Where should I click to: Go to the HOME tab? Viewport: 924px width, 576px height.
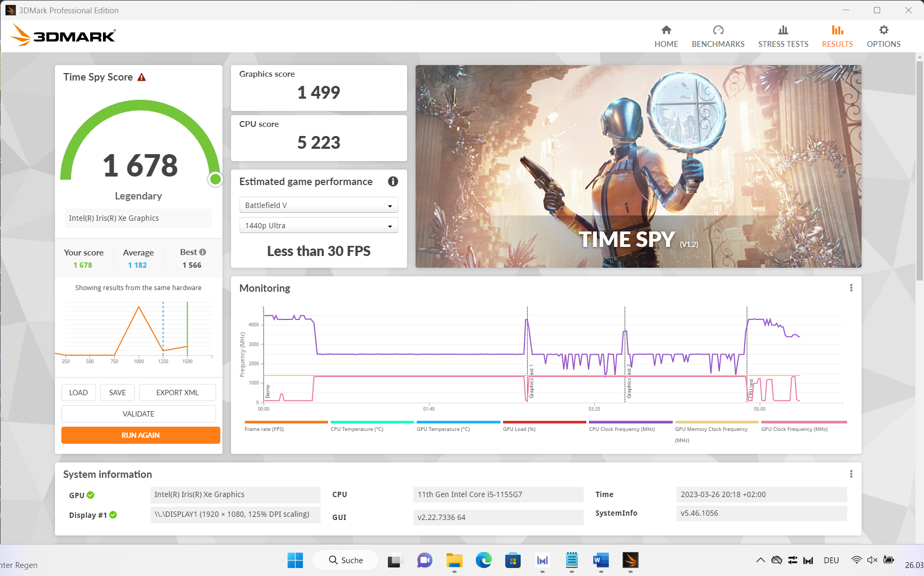coord(666,37)
